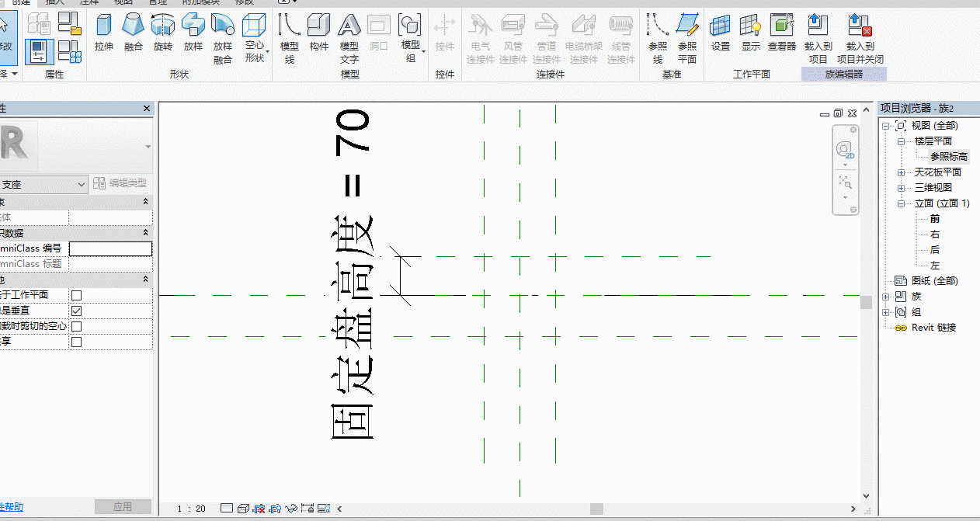
Task: Toggle the highlighted Properties palette ribbon button
Action: pyautogui.click(x=39, y=51)
